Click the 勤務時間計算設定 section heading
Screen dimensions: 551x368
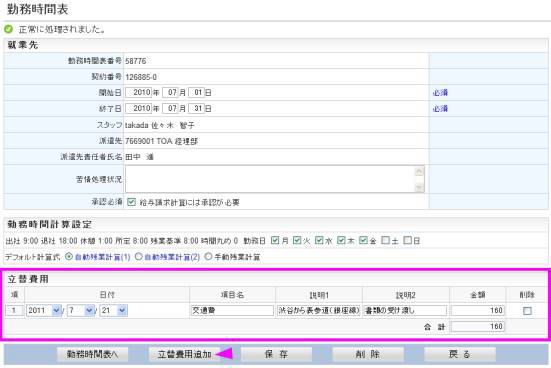coord(50,224)
